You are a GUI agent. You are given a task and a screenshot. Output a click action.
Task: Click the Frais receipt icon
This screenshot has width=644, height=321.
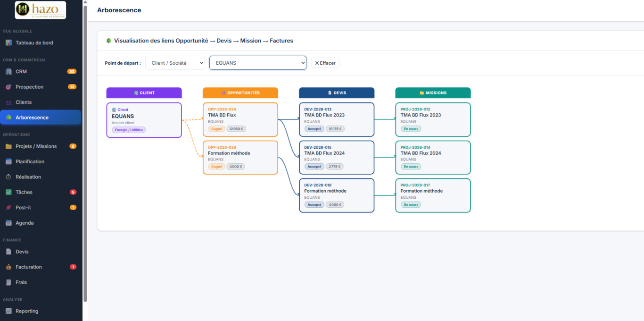tap(8, 282)
